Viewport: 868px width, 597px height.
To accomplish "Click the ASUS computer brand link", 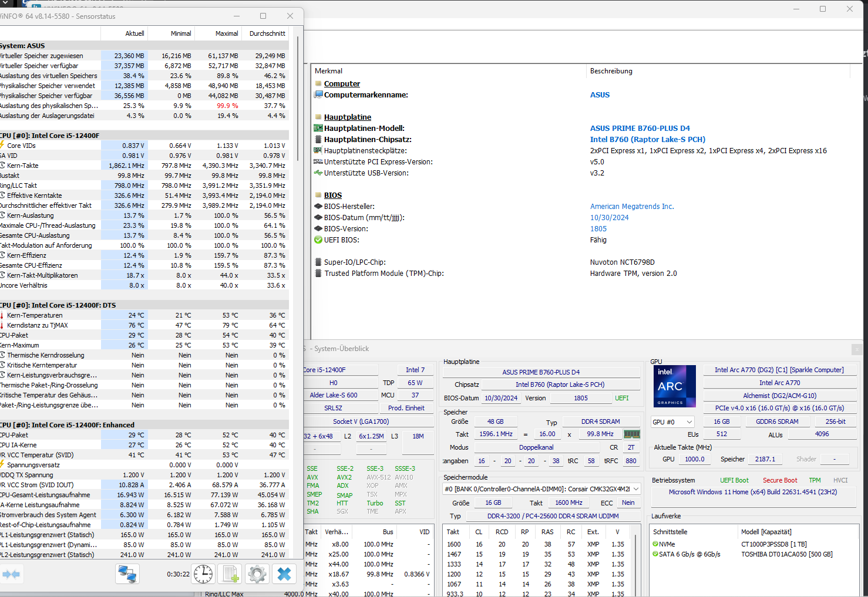I will point(600,95).
